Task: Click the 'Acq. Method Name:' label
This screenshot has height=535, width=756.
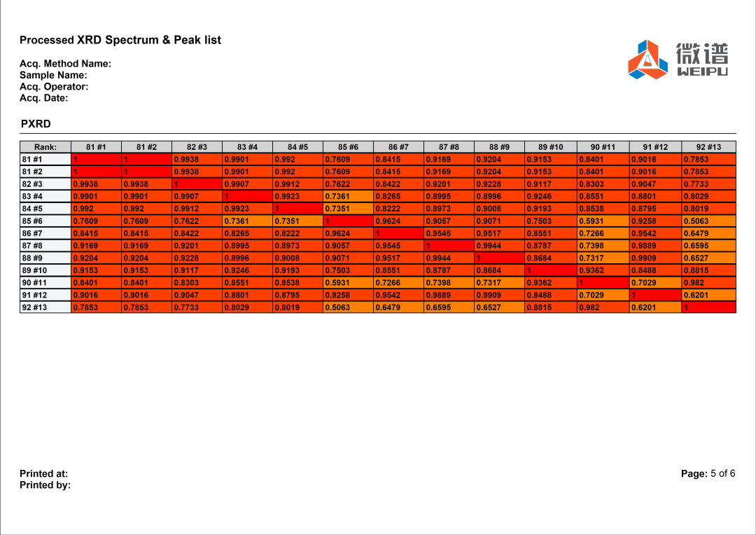Action: click(65, 64)
